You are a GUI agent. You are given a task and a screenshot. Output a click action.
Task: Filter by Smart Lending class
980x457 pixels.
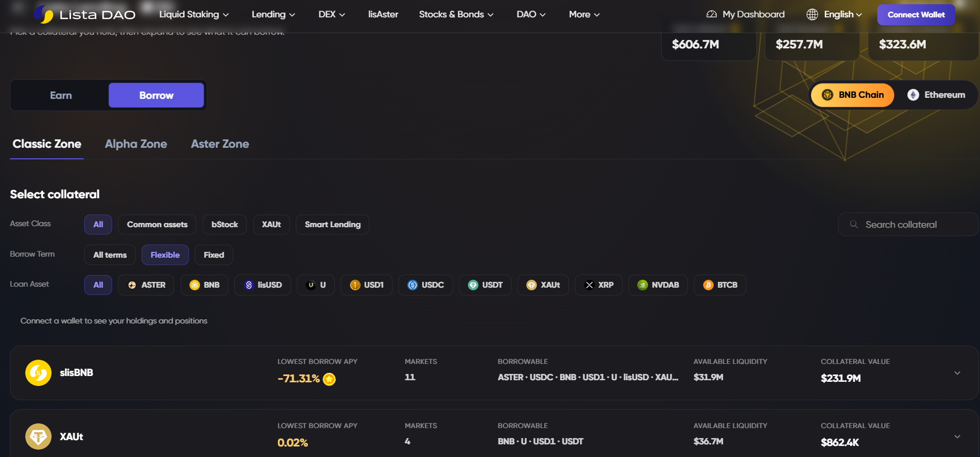point(333,225)
